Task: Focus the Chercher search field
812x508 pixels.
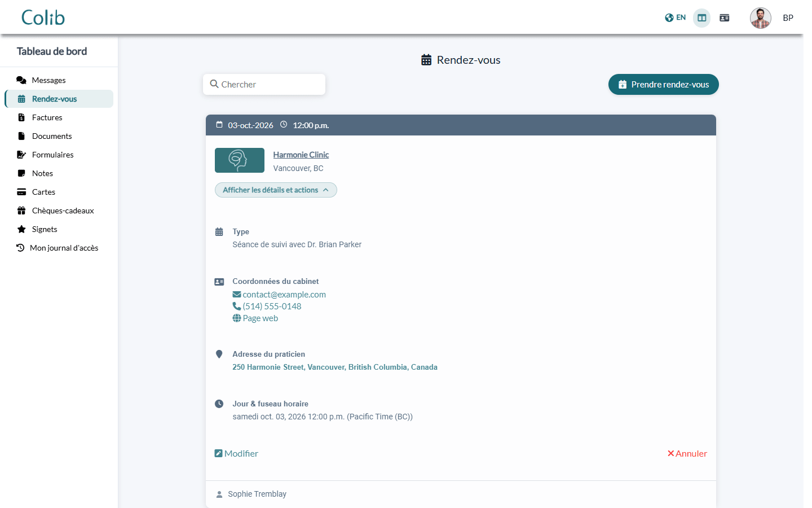Action: coord(264,85)
